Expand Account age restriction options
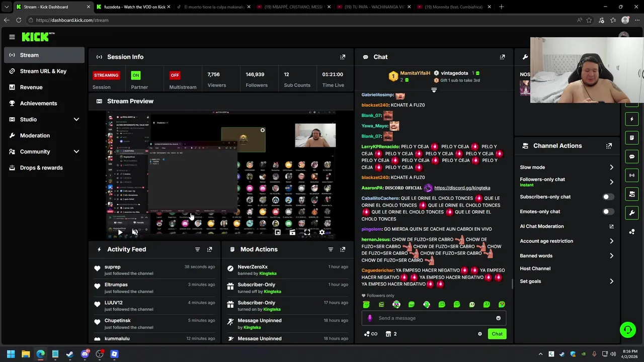 (611, 241)
